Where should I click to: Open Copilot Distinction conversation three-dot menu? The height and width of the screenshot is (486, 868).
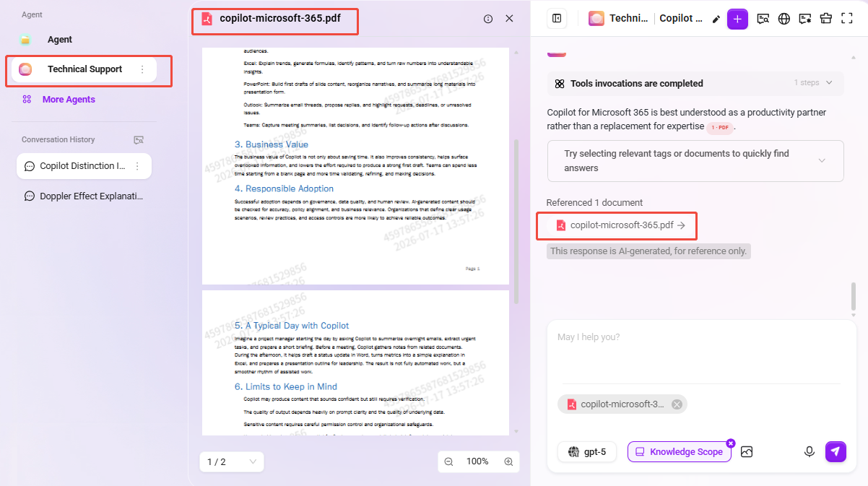click(x=137, y=166)
